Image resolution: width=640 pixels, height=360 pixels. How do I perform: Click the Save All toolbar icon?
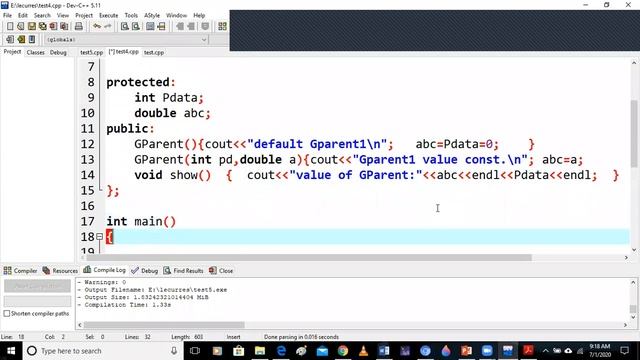(x=42, y=27)
